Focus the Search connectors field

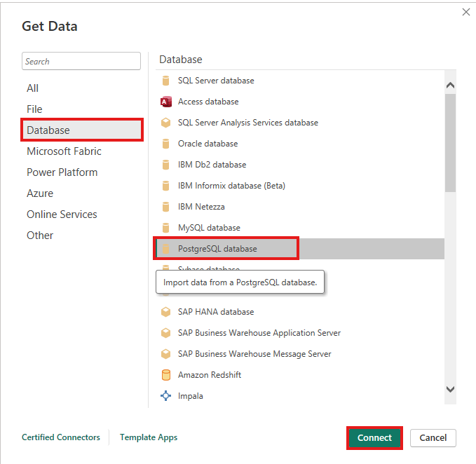coord(81,61)
